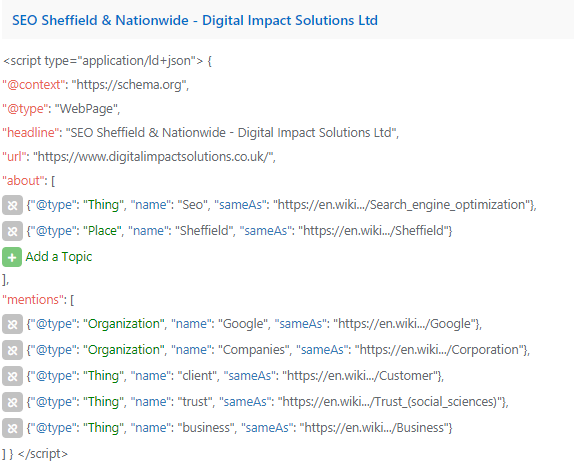Click the name value "Seo"
The height and width of the screenshot is (470, 574).
click(192, 205)
